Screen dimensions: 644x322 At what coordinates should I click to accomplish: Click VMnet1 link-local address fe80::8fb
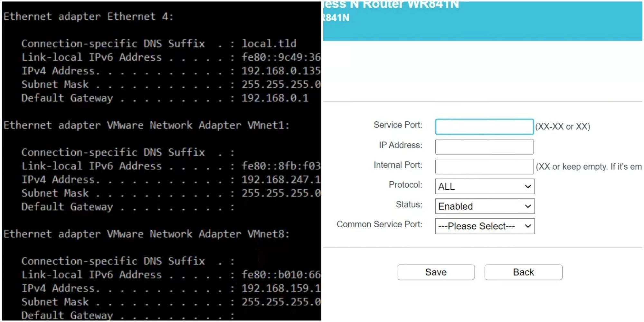click(281, 166)
